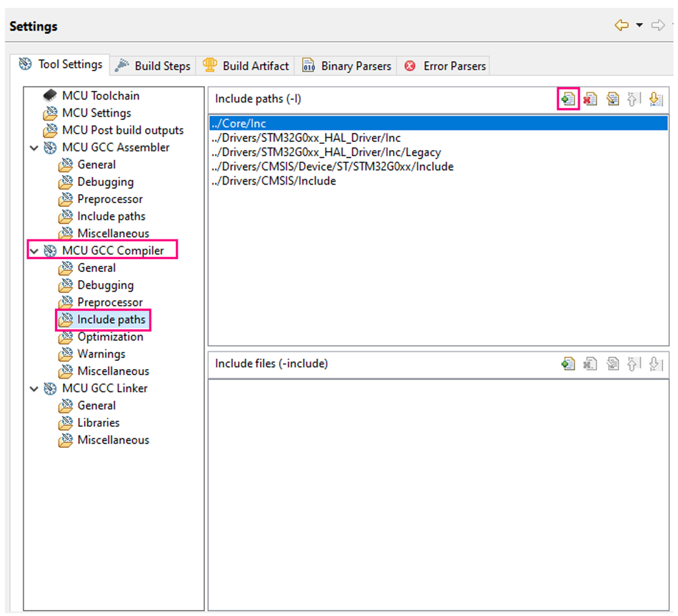678x616 pixels.
Task: Collapse the MCU GCC Compiler node
Action: [34, 251]
